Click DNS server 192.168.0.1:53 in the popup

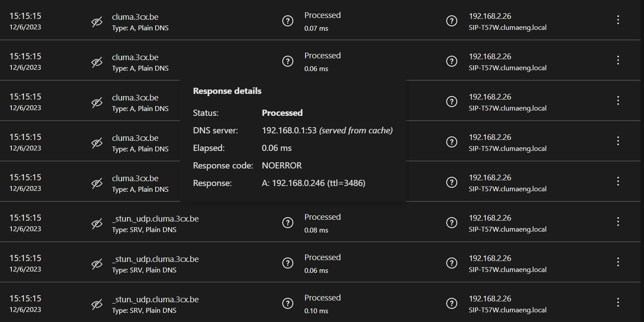point(289,131)
